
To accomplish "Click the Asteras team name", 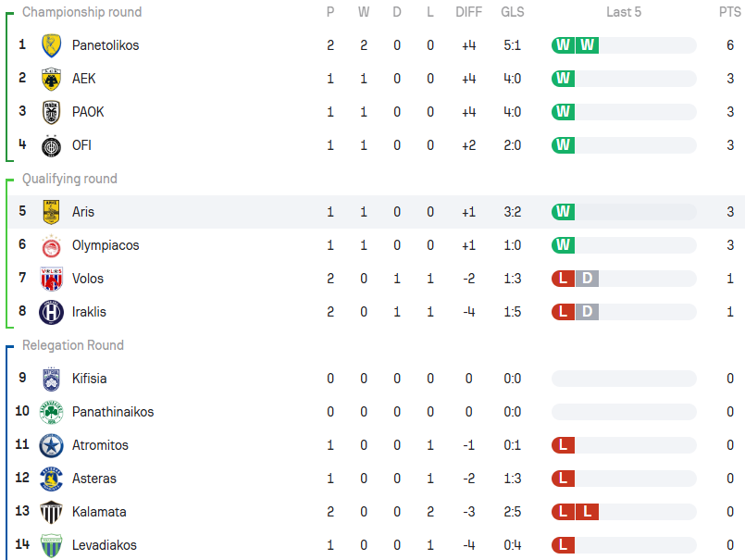I will coord(94,479).
